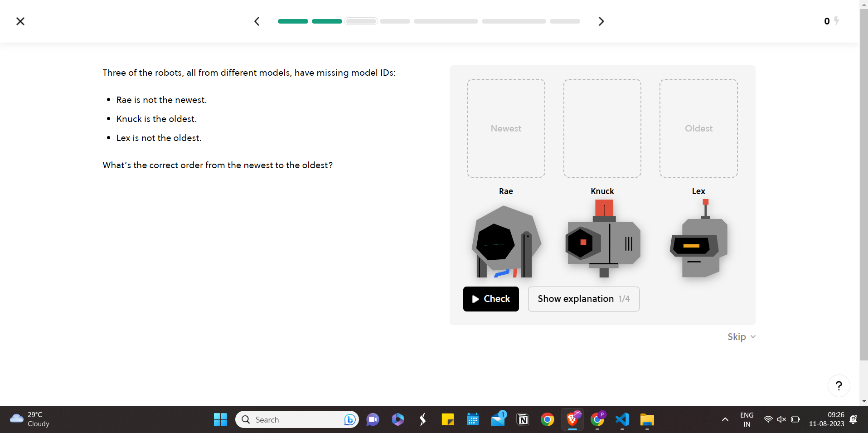
Task: Click the lightning energy score counter
Action: tap(830, 21)
